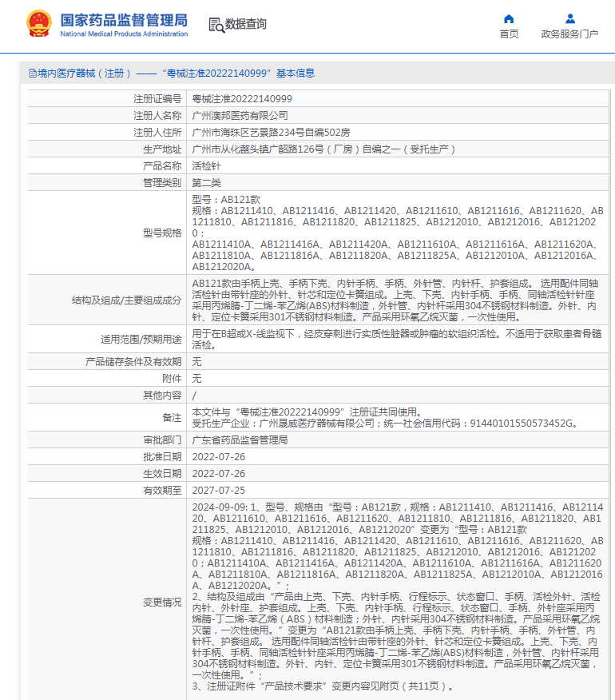Click the registration number value 粤械注准20222140999
The image size is (615, 700).
(x=242, y=98)
